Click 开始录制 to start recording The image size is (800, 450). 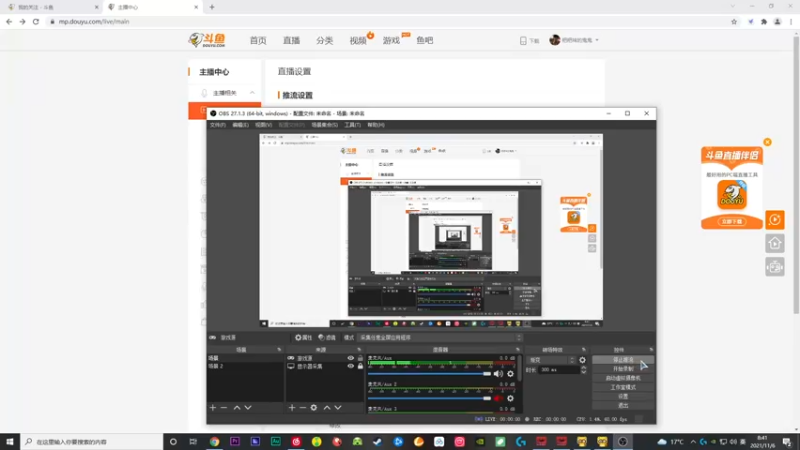point(623,369)
